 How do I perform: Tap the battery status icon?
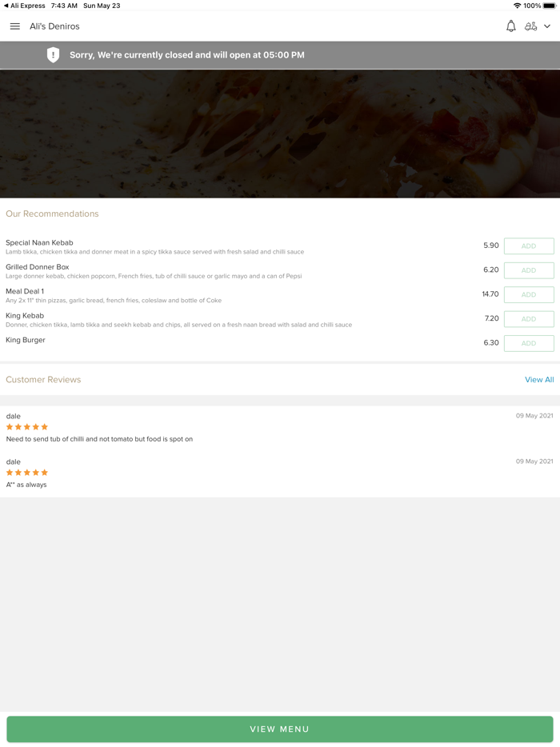549,6
